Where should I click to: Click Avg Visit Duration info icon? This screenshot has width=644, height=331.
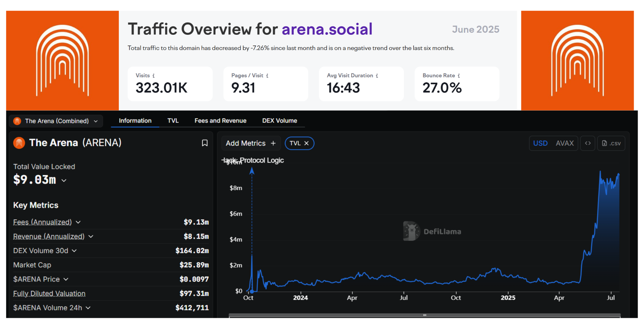pos(377,76)
